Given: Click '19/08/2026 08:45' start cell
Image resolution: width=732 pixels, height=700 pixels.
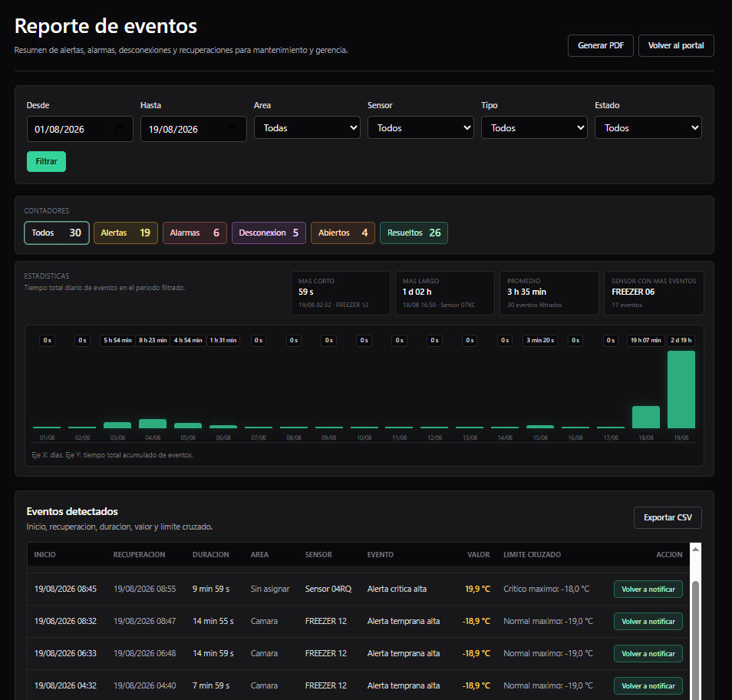Looking at the screenshot, I should (x=65, y=589).
